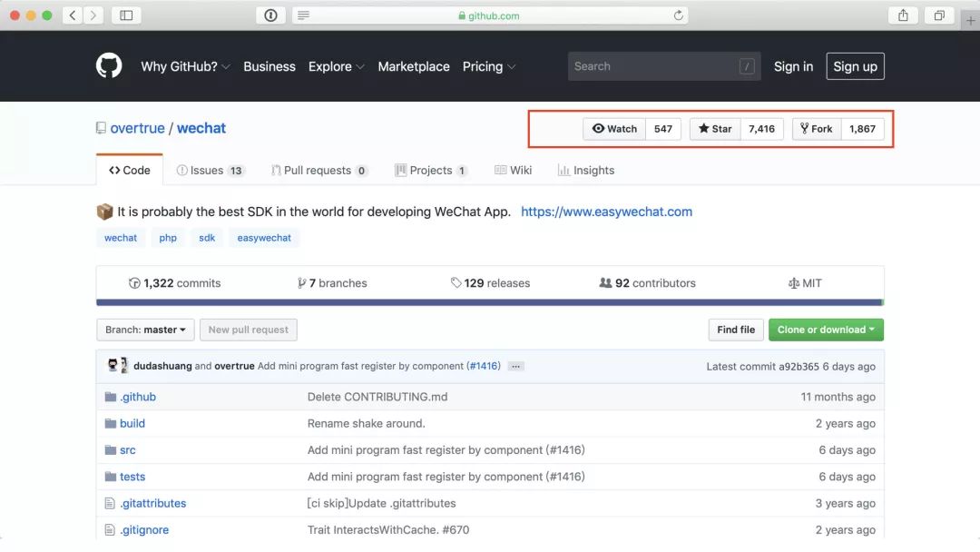This screenshot has width=980, height=552.
Task: Click the package emoji in description
Action: click(x=104, y=212)
